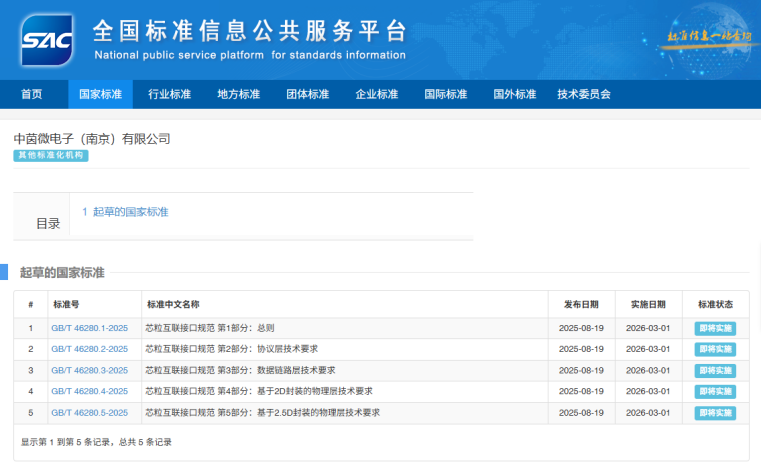The height and width of the screenshot is (462, 761).
Task: Go to 行业标准 navigation tab
Action: coord(170,94)
